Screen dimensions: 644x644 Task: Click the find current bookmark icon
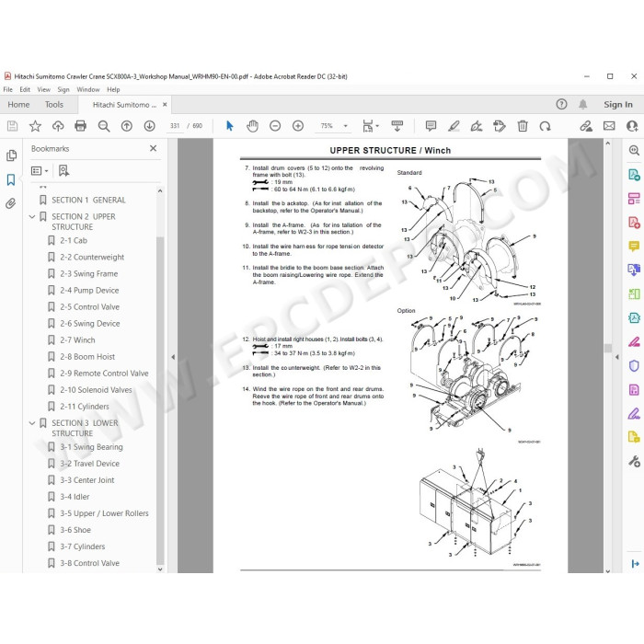63,170
